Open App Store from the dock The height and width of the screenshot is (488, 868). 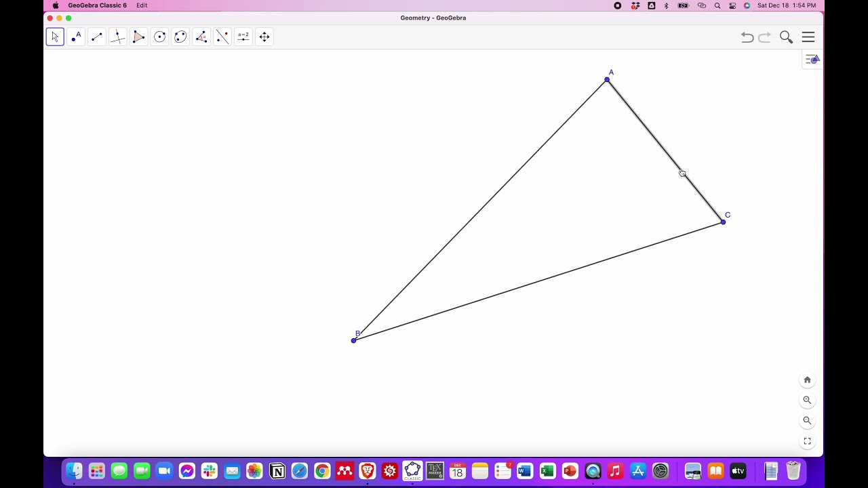coord(638,470)
